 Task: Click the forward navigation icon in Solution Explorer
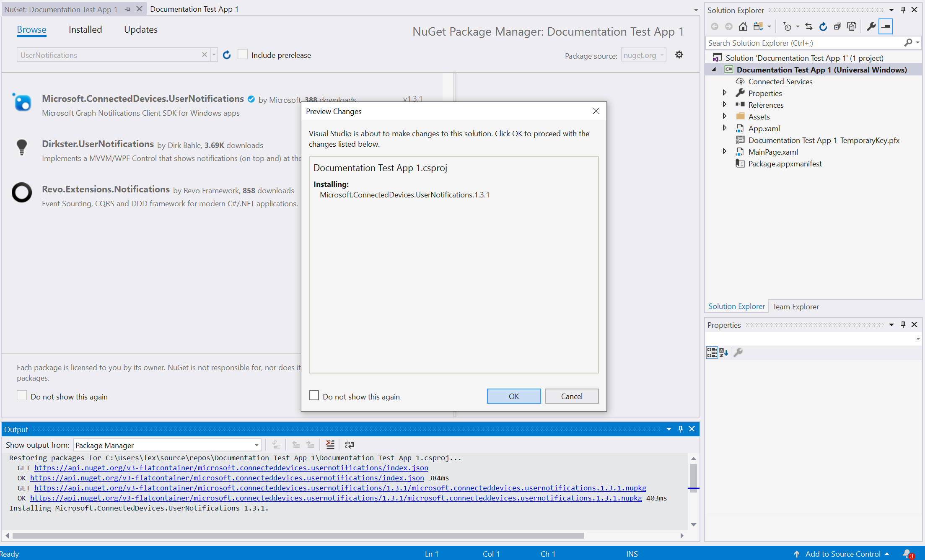727,26
